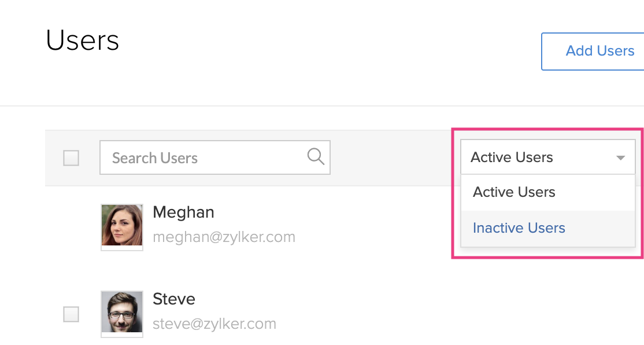
Task: Check the checkbox next to Steve
Action: [x=71, y=314]
